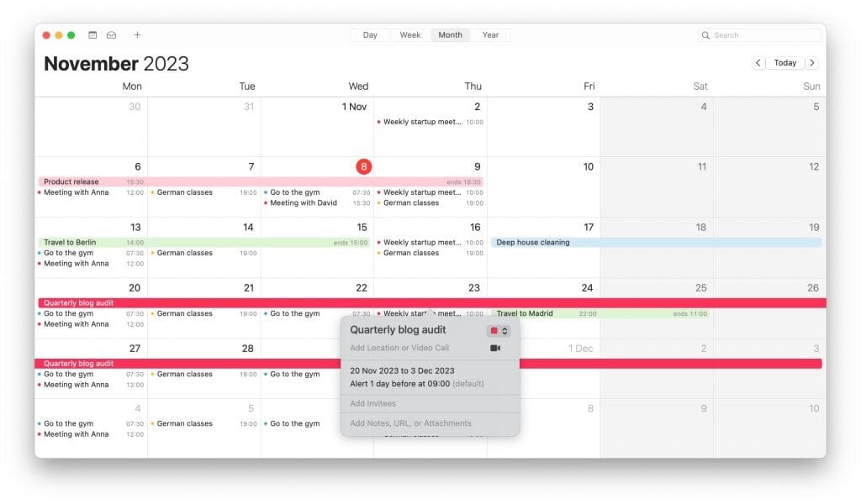Viewport: 861px width, 504px height.
Task: Click the plus icon to add event
Action: tap(138, 35)
